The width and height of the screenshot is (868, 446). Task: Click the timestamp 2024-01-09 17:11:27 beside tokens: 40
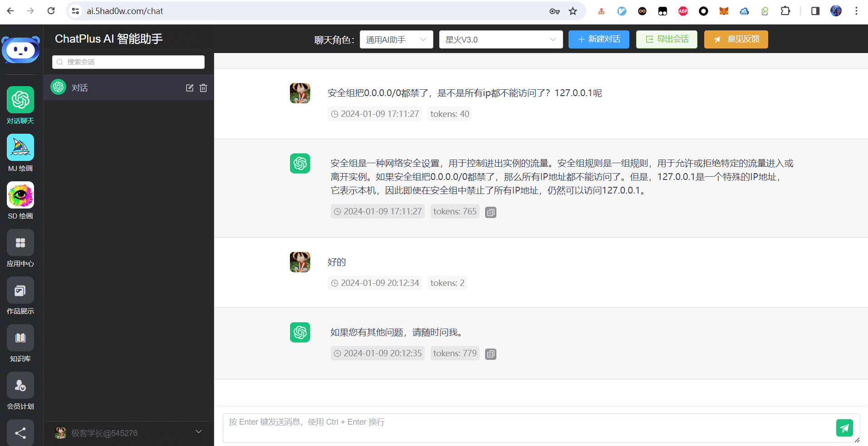(x=375, y=114)
